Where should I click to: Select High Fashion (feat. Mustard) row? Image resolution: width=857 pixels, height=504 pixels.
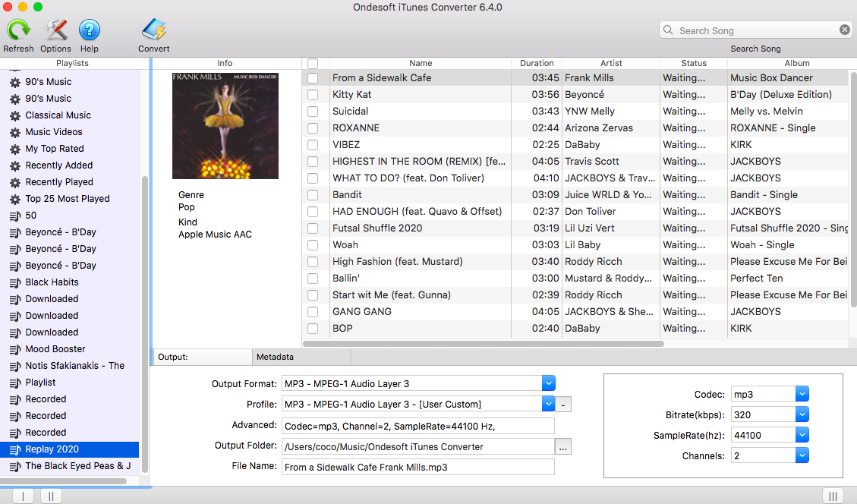575,261
